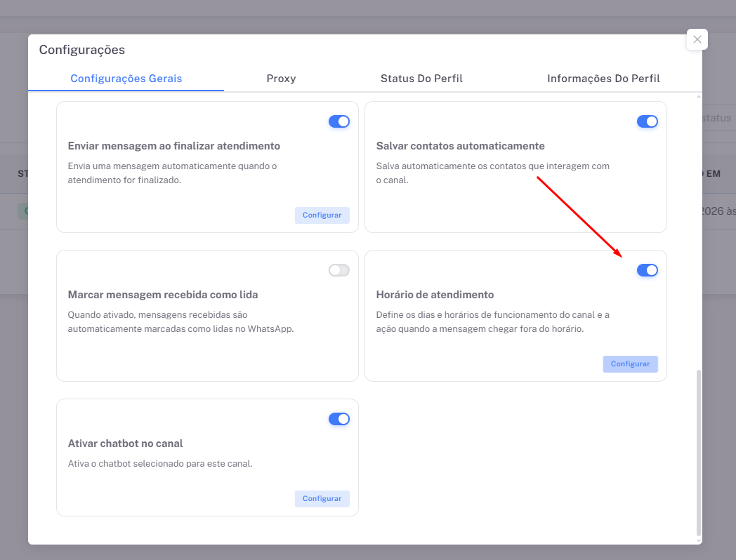Click the Salvar contatos automaticamente heading
Screen dimensions: 736x560
[460, 146]
